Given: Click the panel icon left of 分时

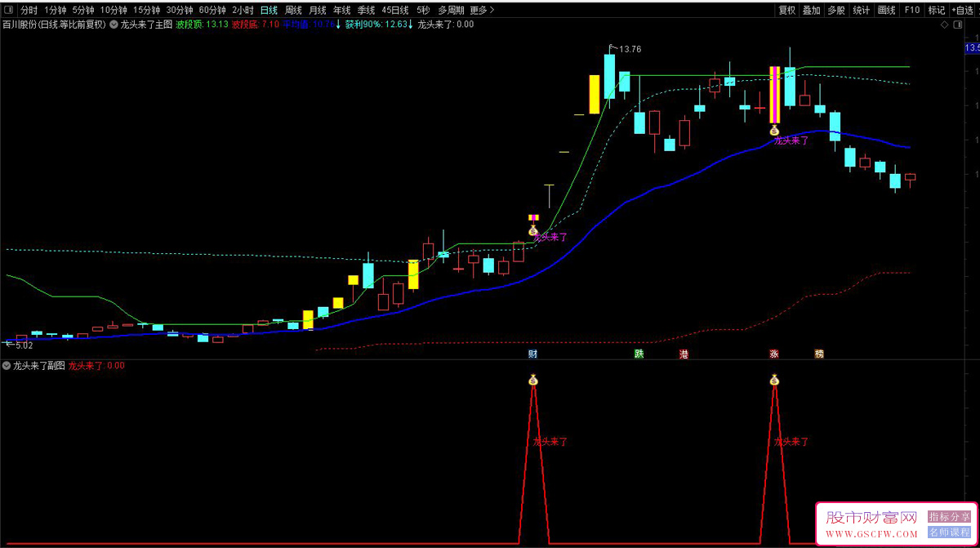Looking at the screenshot, I should (x=8, y=11).
